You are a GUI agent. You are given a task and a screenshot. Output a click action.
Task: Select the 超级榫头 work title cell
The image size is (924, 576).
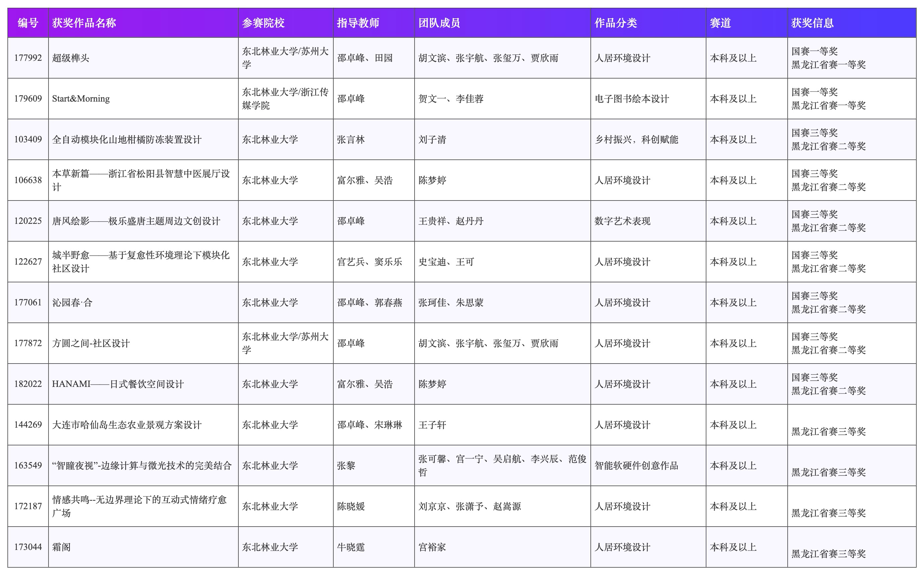pyautogui.click(x=71, y=58)
